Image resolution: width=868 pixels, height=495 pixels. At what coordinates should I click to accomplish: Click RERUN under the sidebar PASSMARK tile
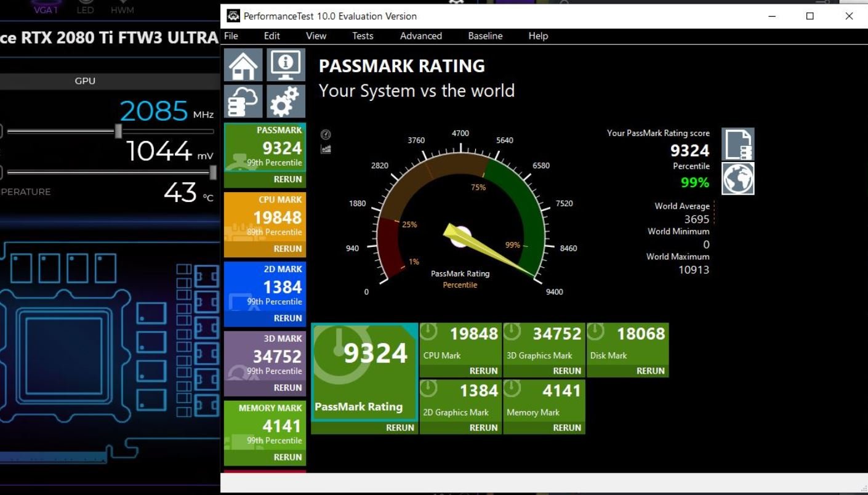(287, 180)
